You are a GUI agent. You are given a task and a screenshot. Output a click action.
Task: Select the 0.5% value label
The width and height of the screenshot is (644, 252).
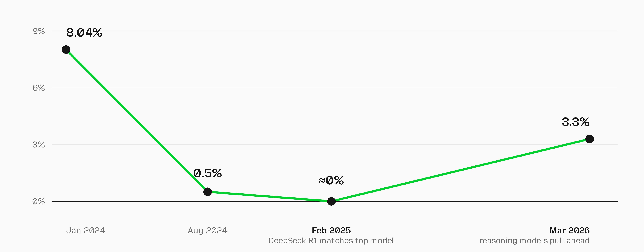tap(208, 173)
